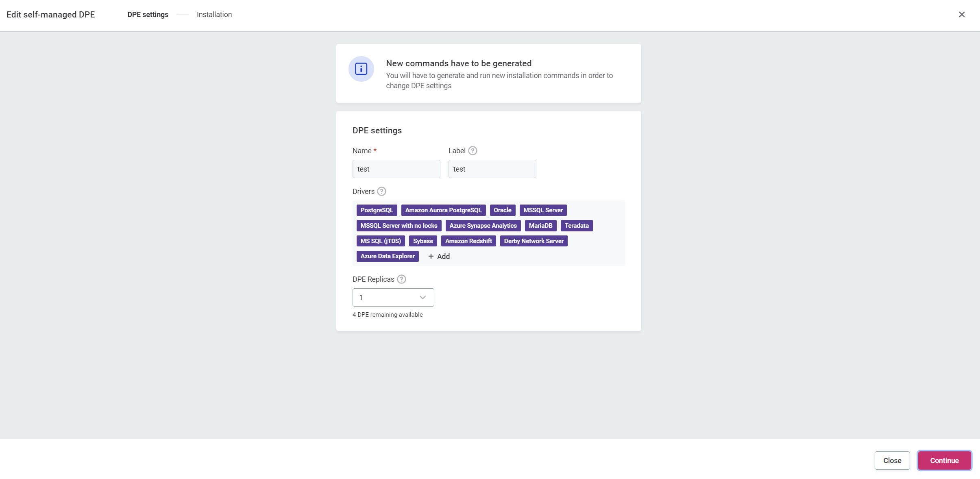
Task: Click the Teradata driver tag
Action: tap(576, 226)
